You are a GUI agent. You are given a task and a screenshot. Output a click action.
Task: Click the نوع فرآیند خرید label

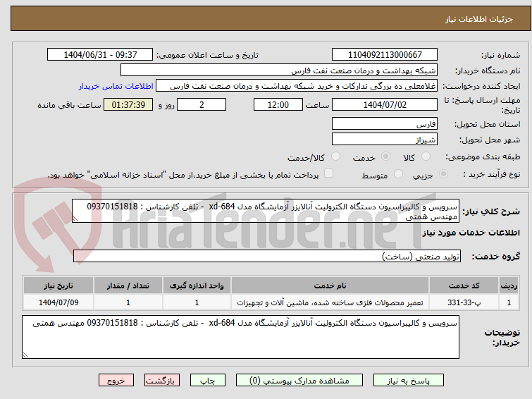(x=492, y=175)
